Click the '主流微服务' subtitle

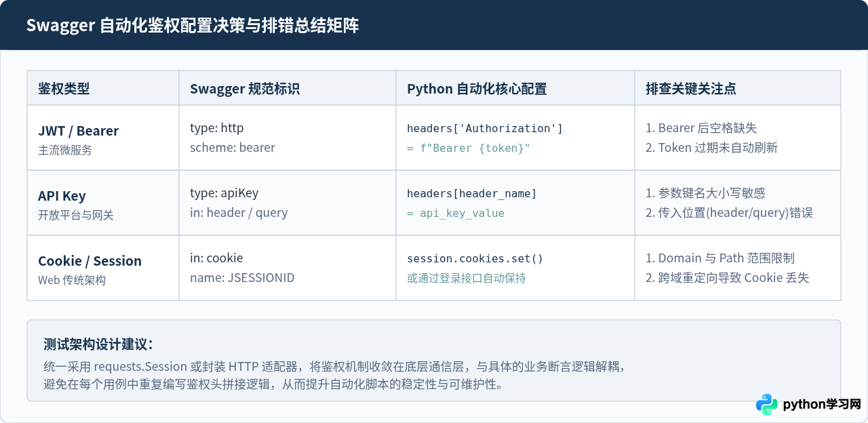point(65,150)
